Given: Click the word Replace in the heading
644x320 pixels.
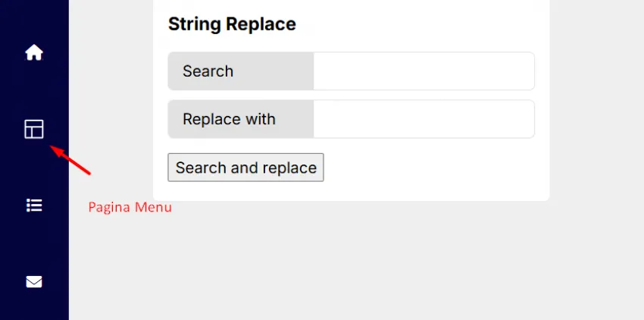Looking at the screenshot, I should (262, 24).
